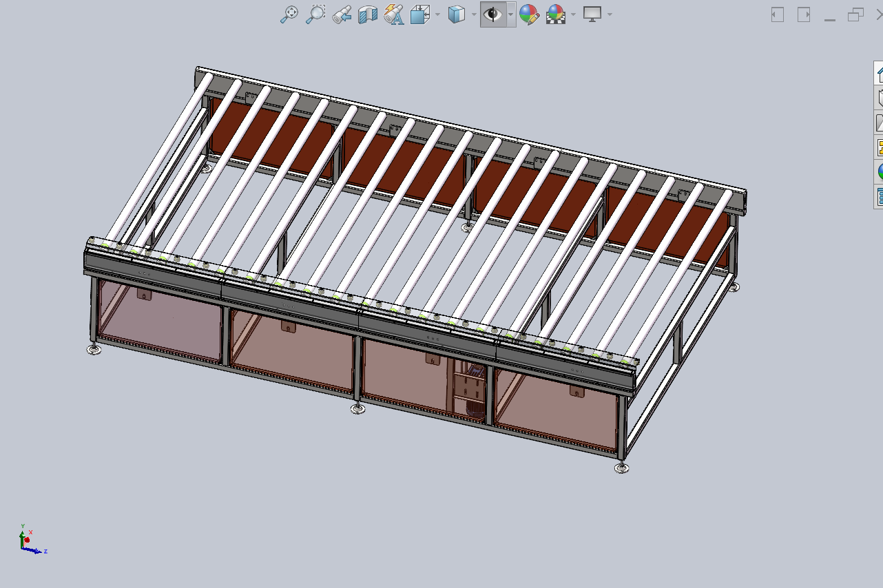This screenshot has height=588, width=883.
Task: Restore down the document window
Action: 855,14
